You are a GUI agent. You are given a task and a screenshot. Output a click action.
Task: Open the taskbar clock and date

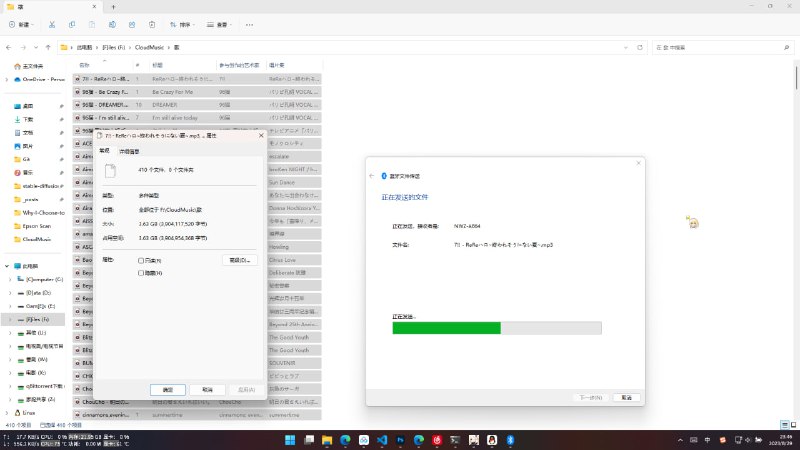click(782, 440)
